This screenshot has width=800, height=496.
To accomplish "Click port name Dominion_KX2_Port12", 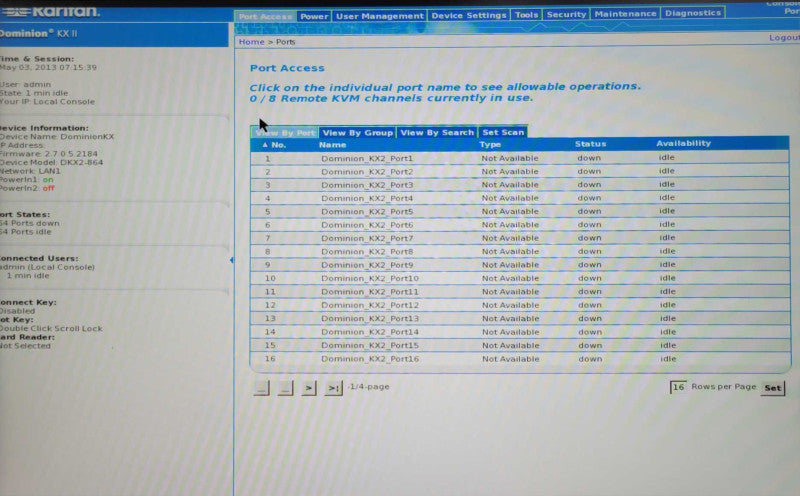I will [370, 305].
